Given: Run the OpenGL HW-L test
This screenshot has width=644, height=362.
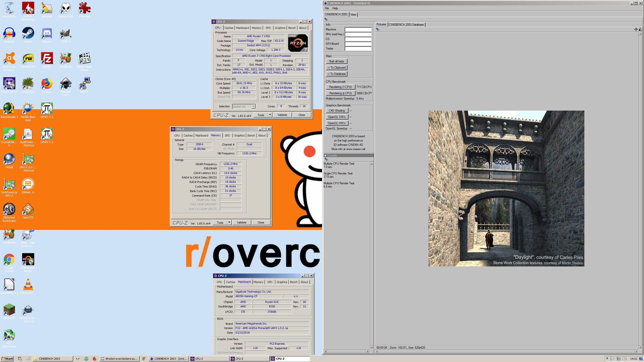Looking at the screenshot, I should pos(337,123).
